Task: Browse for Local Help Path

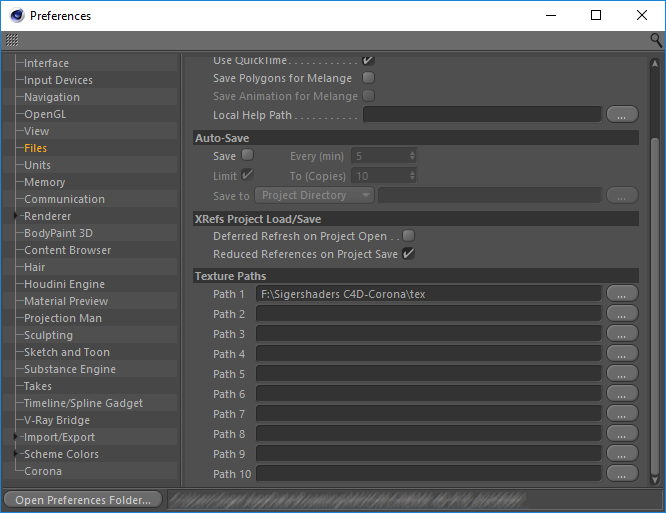Action: (x=622, y=115)
